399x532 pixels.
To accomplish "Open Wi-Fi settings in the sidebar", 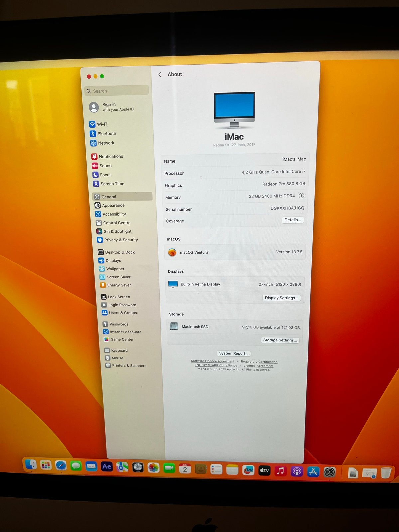I will (98, 124).
